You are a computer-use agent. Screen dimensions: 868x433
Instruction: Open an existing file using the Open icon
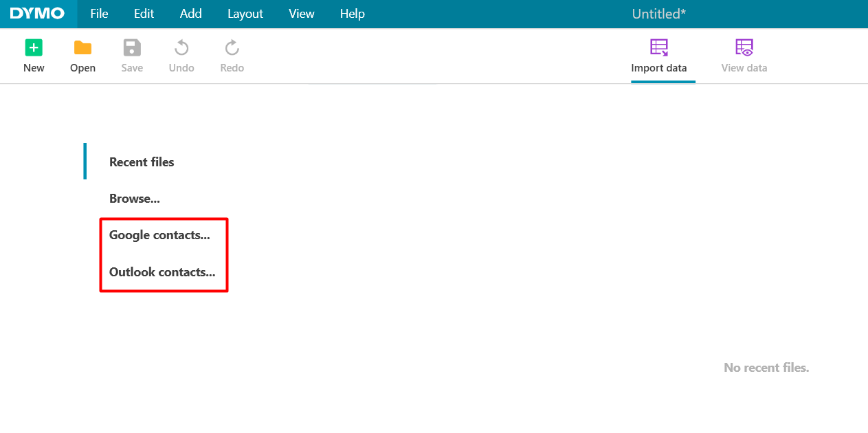pyautogui.click(x=82, y=55)
